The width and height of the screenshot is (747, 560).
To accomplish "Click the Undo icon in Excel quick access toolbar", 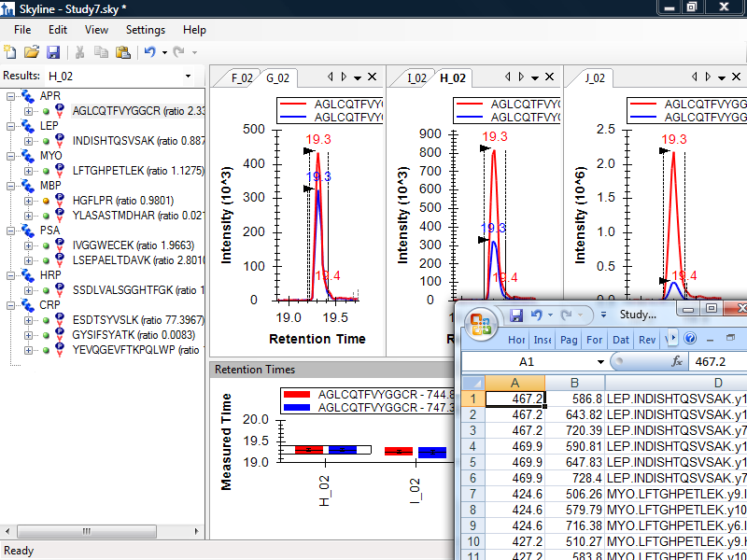I will [537, 315].
